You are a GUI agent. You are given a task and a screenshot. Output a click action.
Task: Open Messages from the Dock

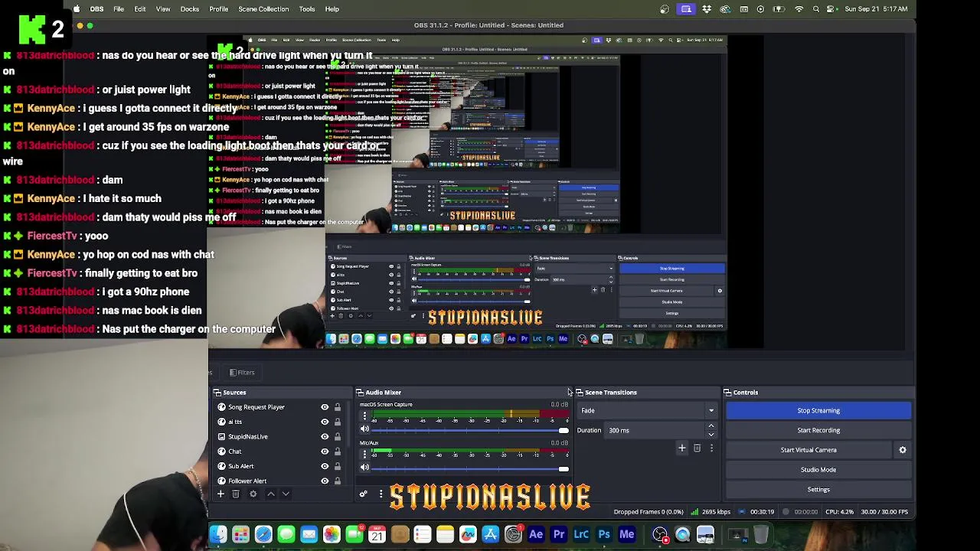tap(286, 534)
